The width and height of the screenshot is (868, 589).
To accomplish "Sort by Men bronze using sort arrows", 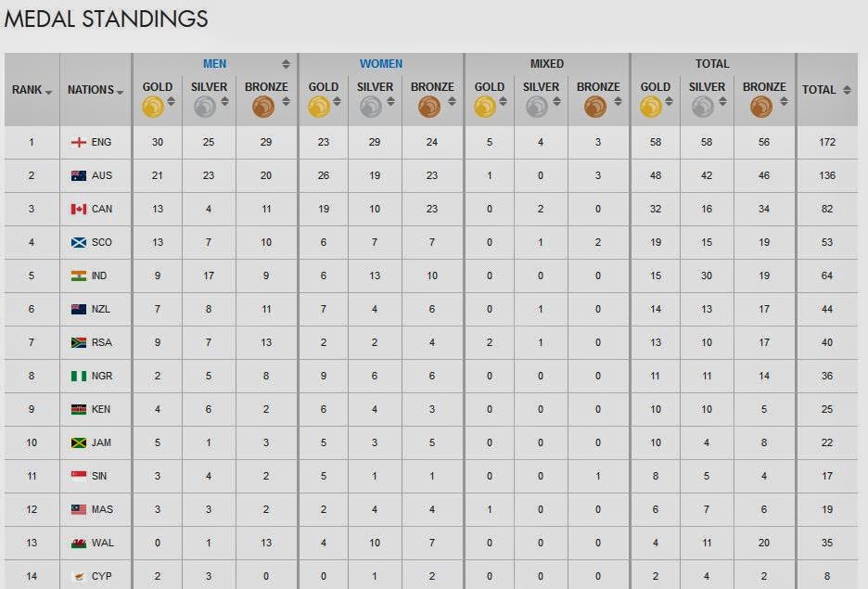I will pyautogui.click(x=286, y=101).
